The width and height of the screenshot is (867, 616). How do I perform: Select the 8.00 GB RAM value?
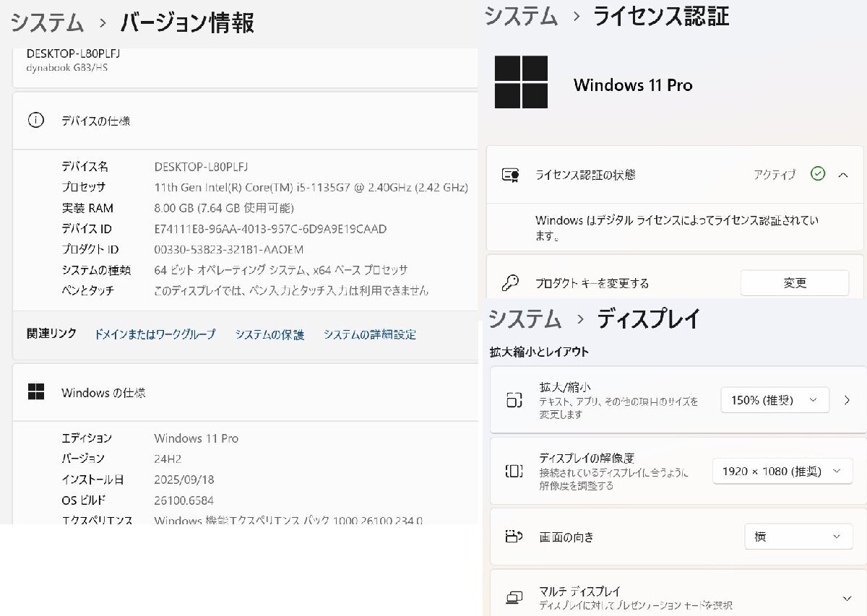pos(224,208)
